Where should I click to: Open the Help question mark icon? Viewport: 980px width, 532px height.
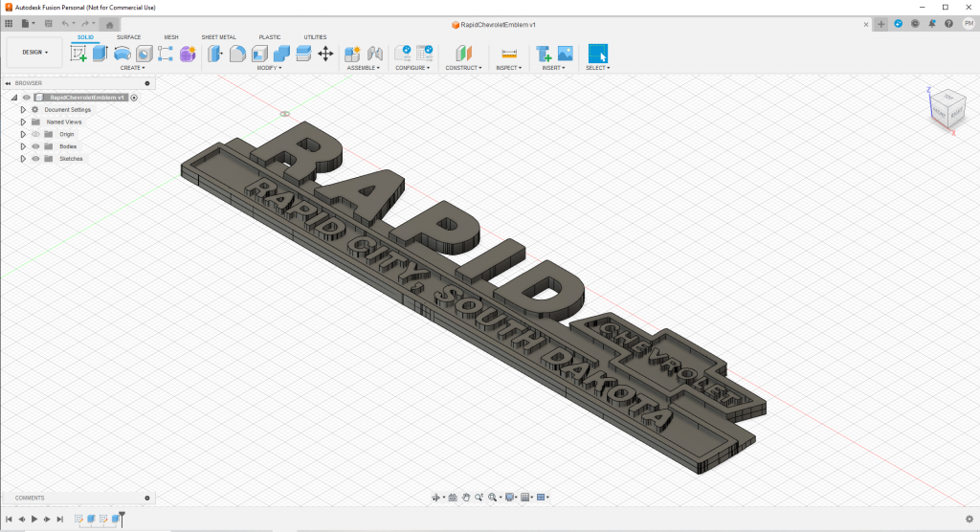click(x=948, y=24)
